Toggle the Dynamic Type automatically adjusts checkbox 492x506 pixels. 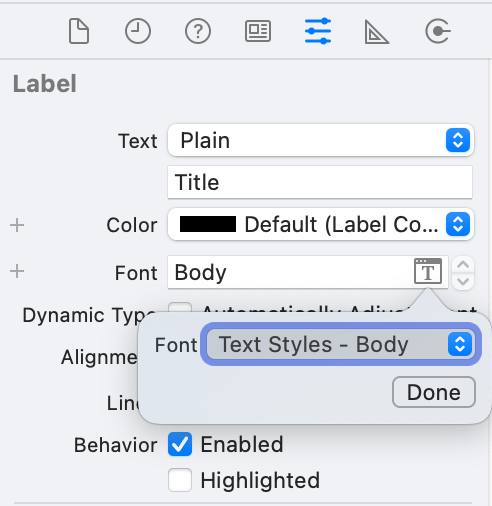click(180, 307)
